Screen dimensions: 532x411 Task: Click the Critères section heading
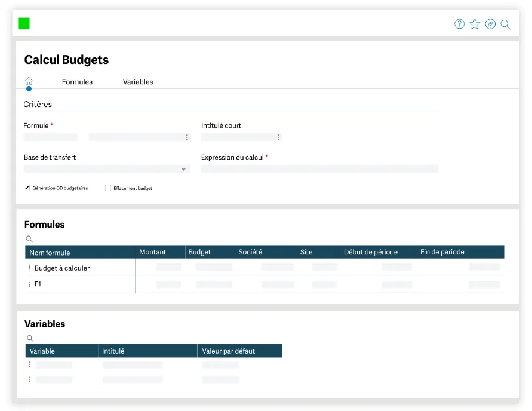[x=38, y=104]
